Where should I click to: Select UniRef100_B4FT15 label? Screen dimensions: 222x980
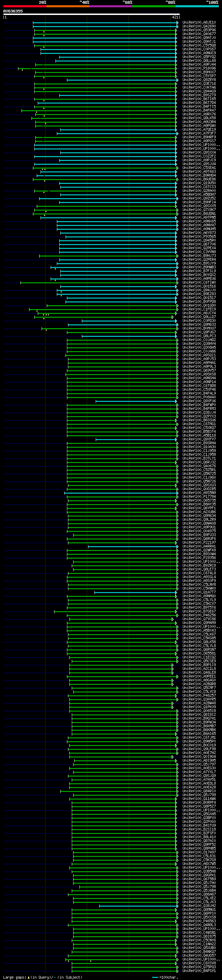[x=199, y=106]
